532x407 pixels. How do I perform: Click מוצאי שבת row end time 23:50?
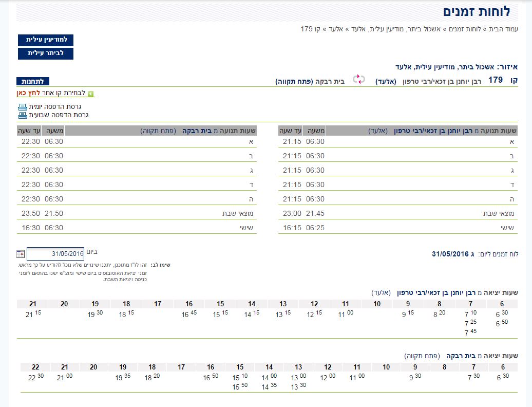point(31,213)
